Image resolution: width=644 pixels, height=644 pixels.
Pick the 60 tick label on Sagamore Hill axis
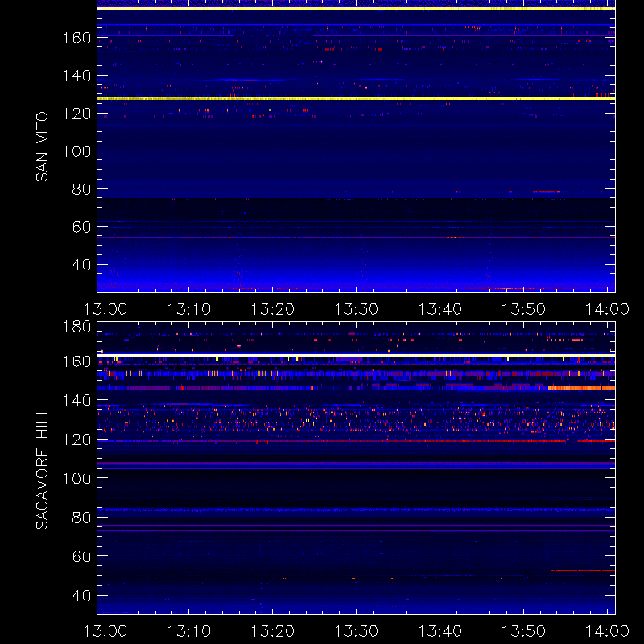81,556
